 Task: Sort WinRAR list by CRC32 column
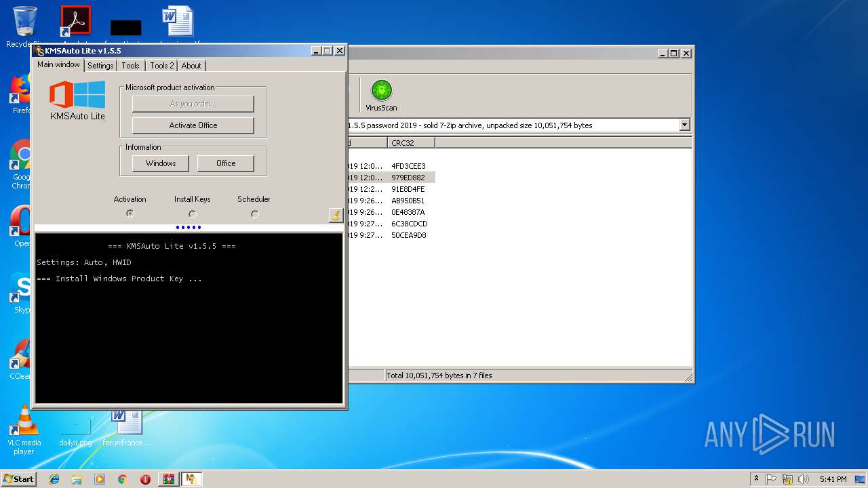coord(411,143)
